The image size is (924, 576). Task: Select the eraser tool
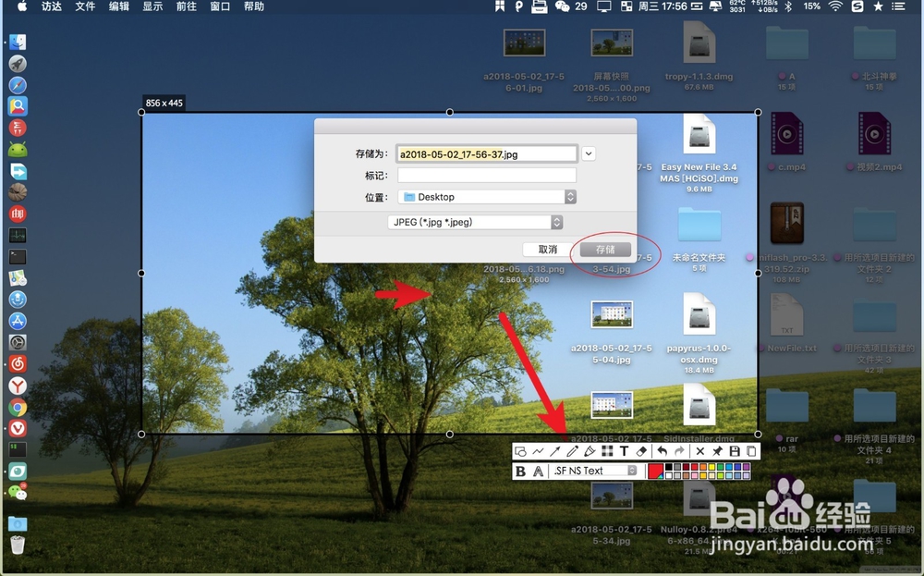point(641,451)
